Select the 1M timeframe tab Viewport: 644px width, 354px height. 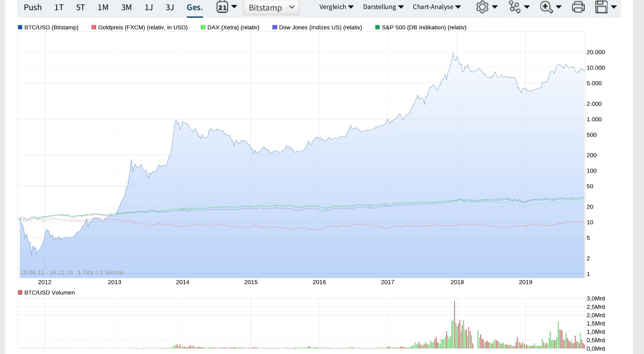click(x=103, y=7)
